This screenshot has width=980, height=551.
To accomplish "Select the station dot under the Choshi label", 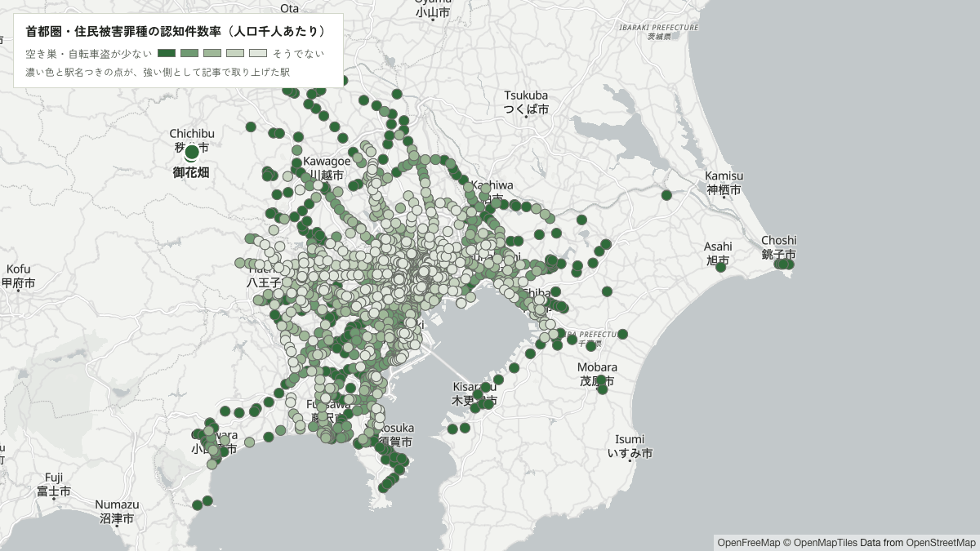I will pyautogui.click(x=785, y=264).
